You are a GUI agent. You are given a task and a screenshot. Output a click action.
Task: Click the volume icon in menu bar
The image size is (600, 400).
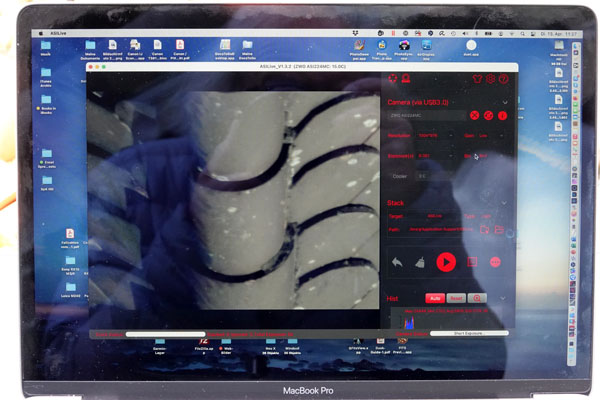[465, 34]
